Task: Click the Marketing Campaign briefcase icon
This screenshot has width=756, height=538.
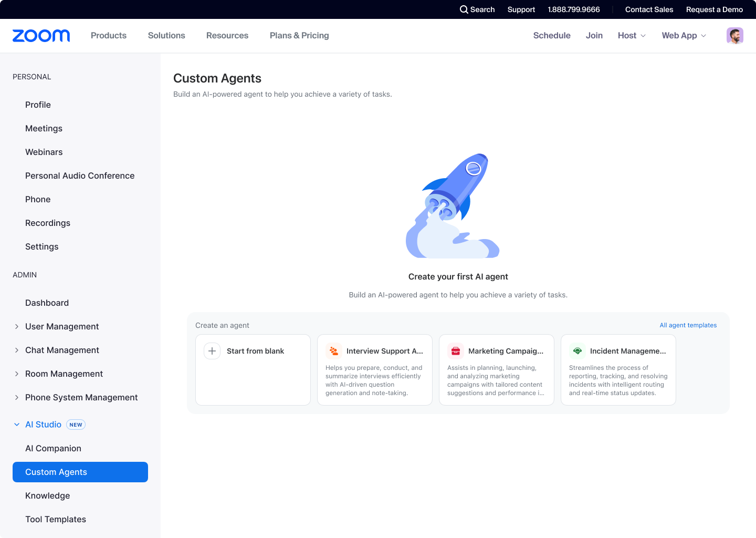Action: coord(456,351)
